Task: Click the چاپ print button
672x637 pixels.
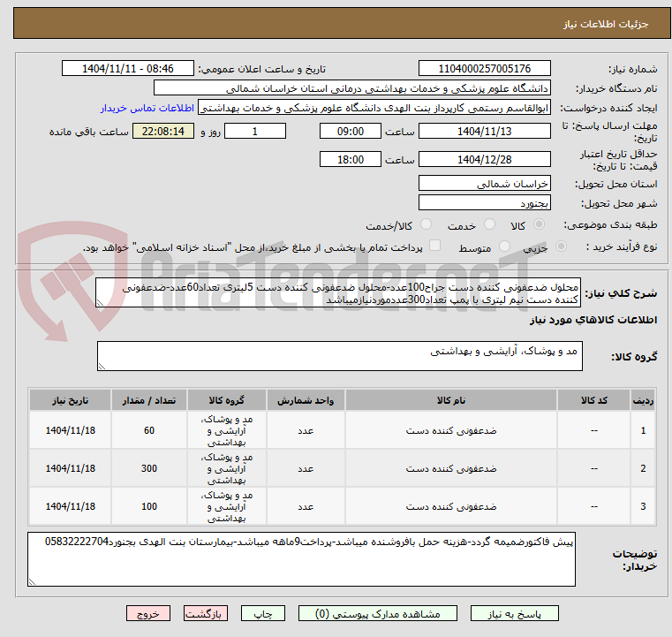Action: [x=263, y=613]
